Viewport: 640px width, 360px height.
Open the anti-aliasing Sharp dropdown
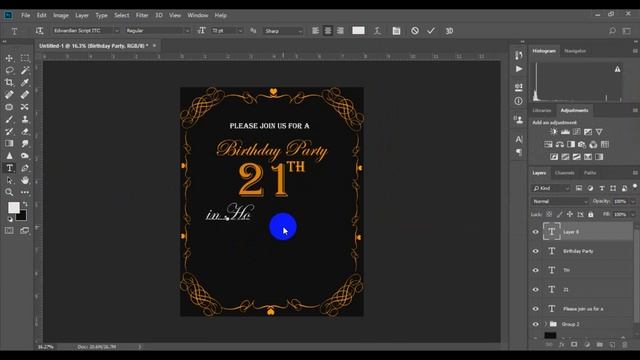[x=300, y=31]
